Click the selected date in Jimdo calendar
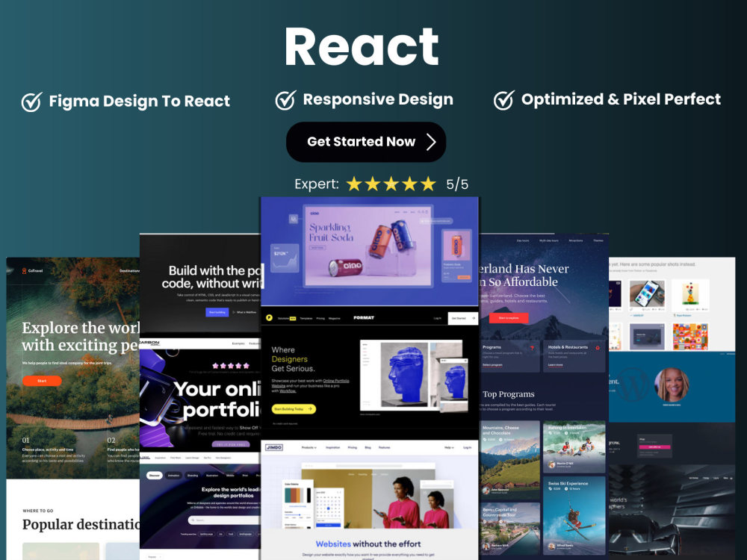The width and height of the screenshot is (747, 560). [x=328, y=508]
